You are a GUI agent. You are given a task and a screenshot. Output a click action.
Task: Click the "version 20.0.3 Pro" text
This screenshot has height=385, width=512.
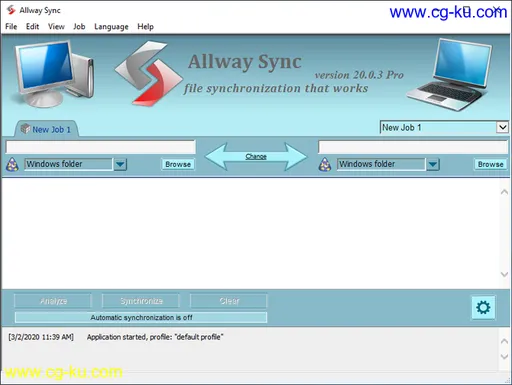359,75
